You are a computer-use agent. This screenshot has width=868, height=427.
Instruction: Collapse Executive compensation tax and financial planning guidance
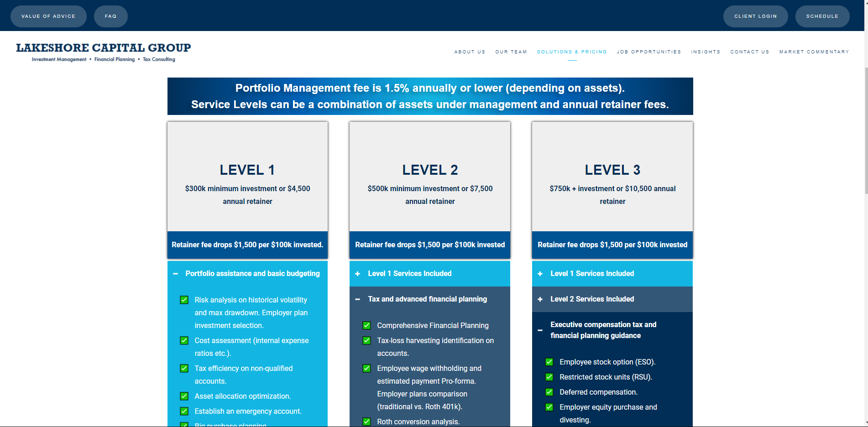612,330
